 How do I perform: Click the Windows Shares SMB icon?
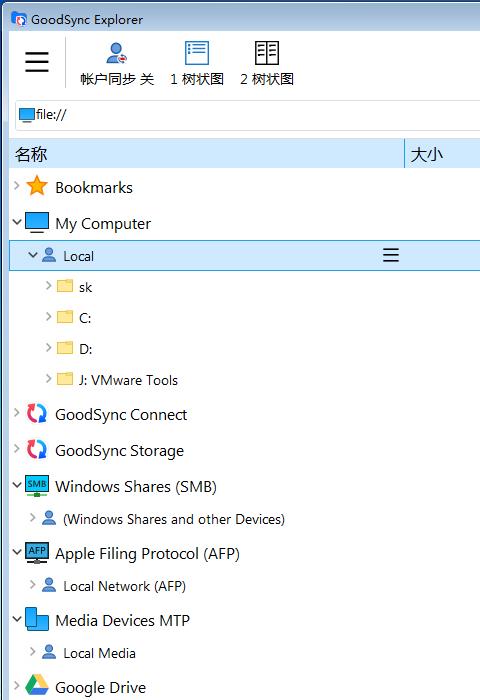click(37, 486)
